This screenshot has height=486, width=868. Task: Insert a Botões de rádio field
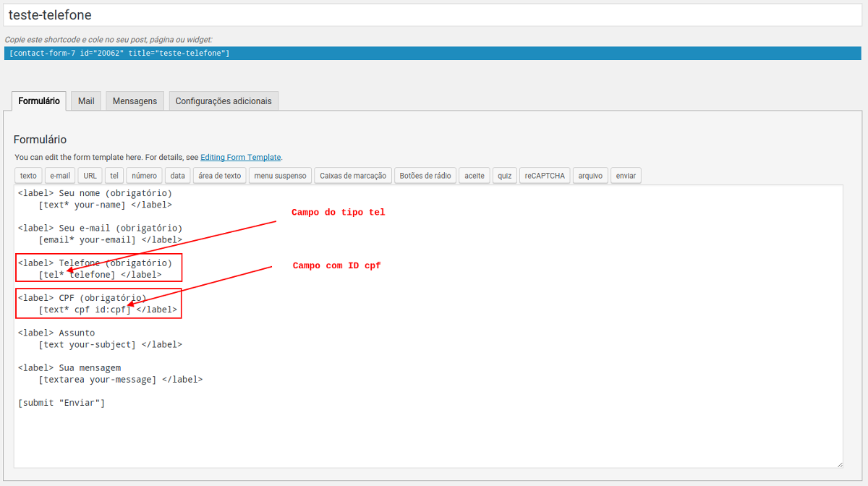coord(425,175)
